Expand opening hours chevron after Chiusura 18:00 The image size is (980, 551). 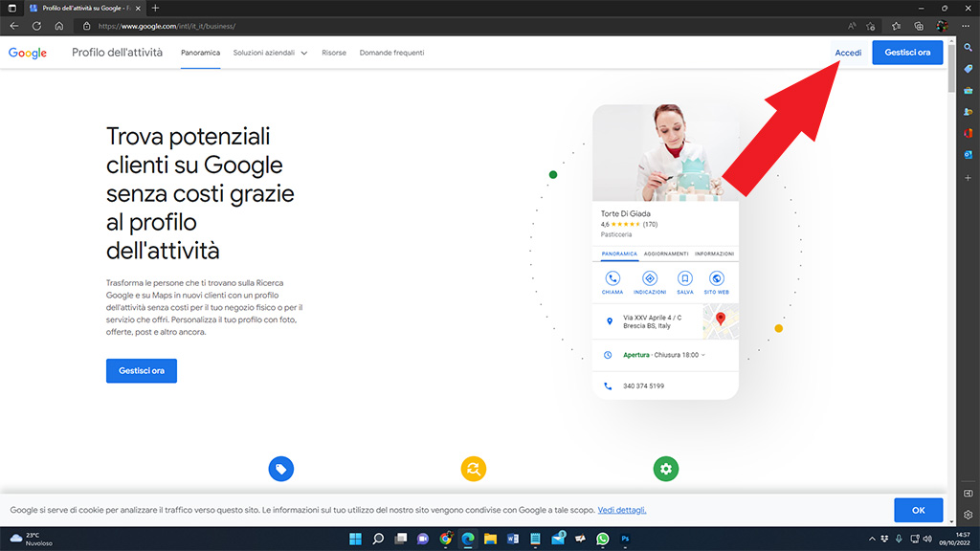(703, 355)
